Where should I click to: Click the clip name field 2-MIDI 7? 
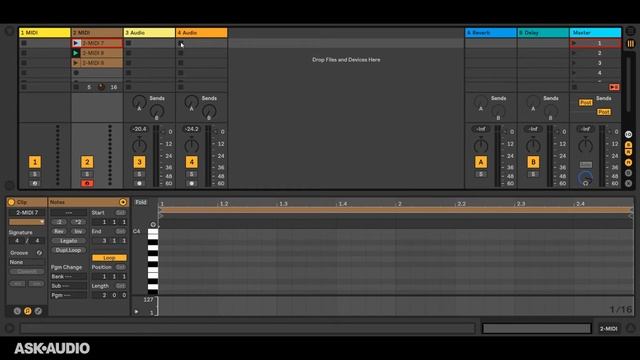[27, 213]
